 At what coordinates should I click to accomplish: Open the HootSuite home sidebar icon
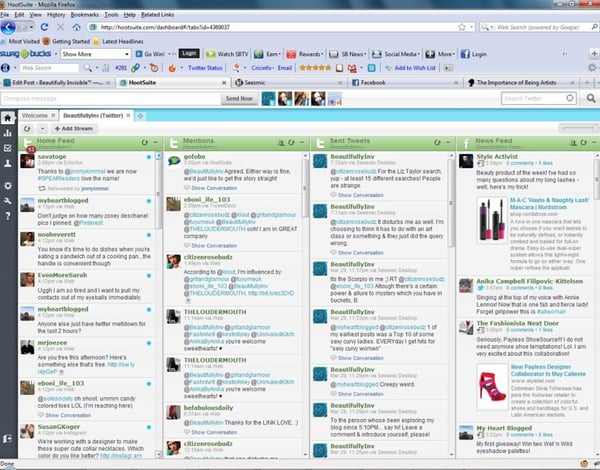tap(8, 118)
